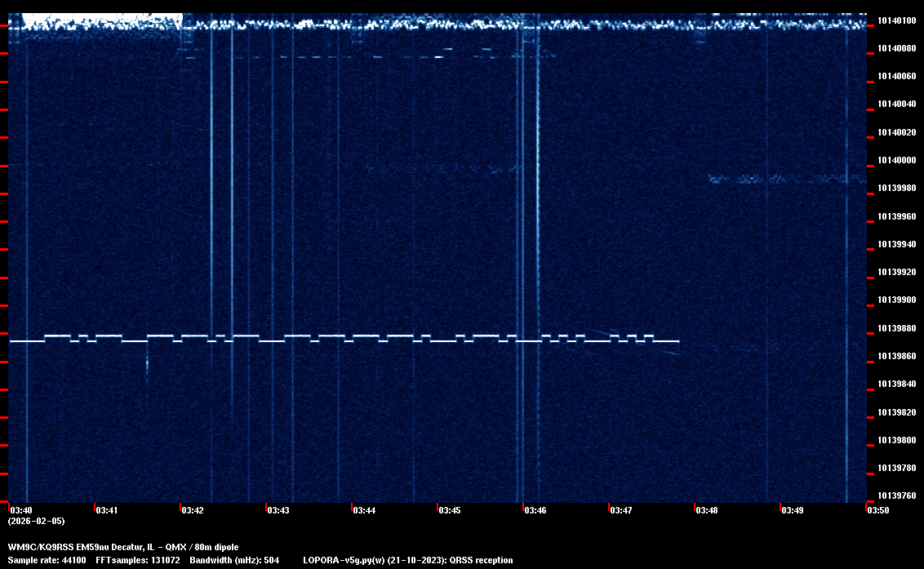This screenshot has width=924, height=569.
Task: Click the 03:40 time axis label
Action: [20, 510]
